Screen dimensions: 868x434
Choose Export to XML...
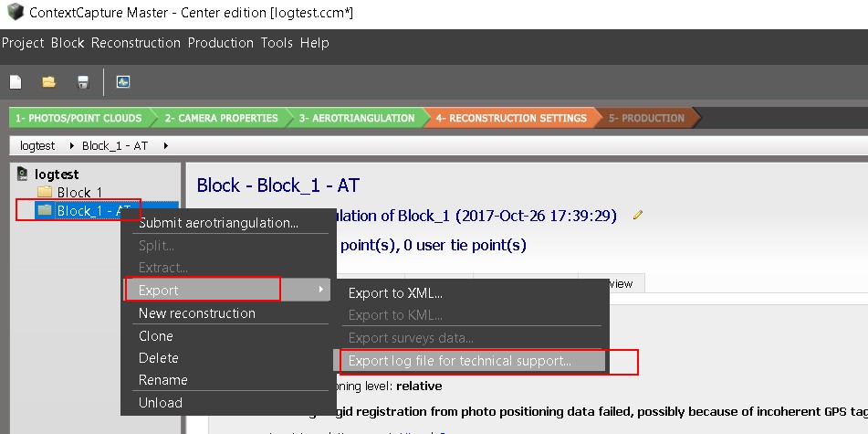click(395, 293)
